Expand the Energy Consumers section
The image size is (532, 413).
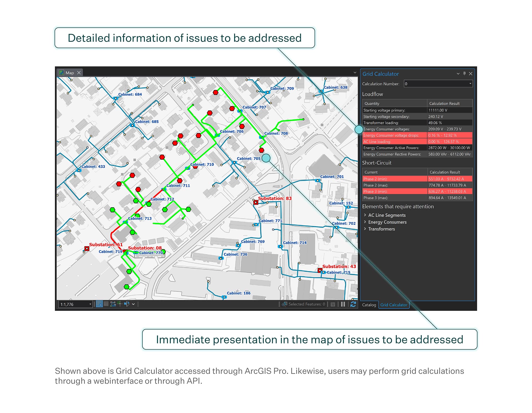point(387,222)
